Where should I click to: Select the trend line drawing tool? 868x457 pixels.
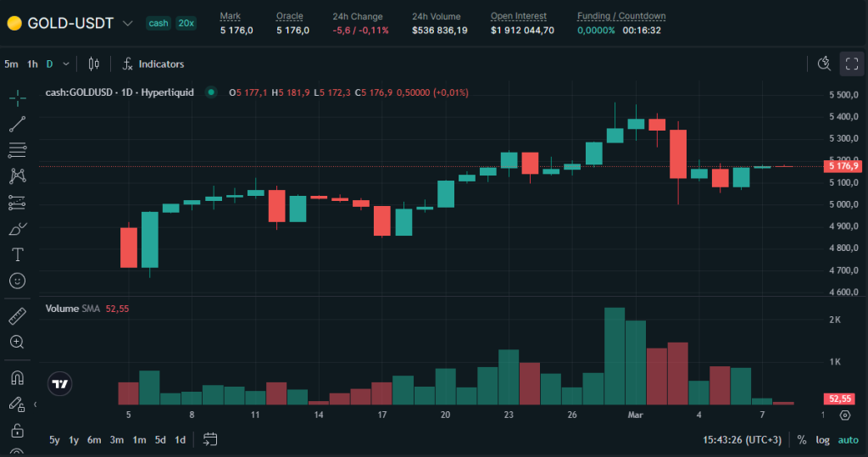(17, 124)
